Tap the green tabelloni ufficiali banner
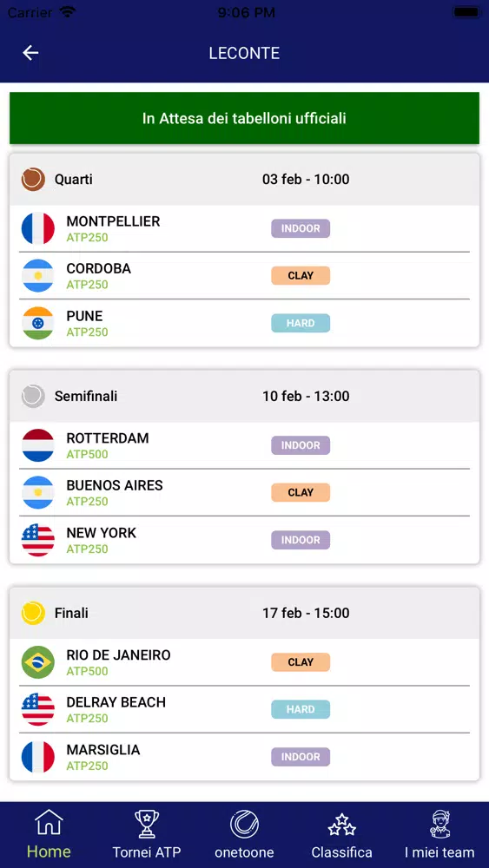489x868 pixels. coord(244,118)
